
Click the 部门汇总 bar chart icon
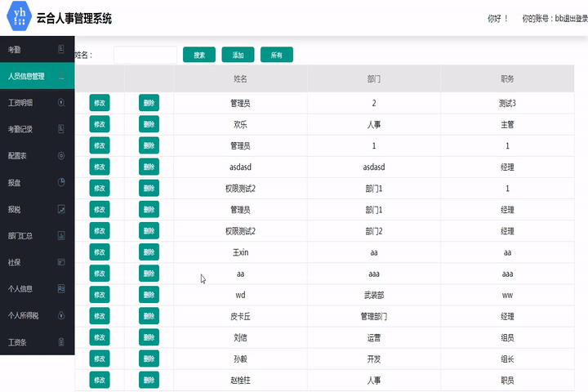click(61, 236)
